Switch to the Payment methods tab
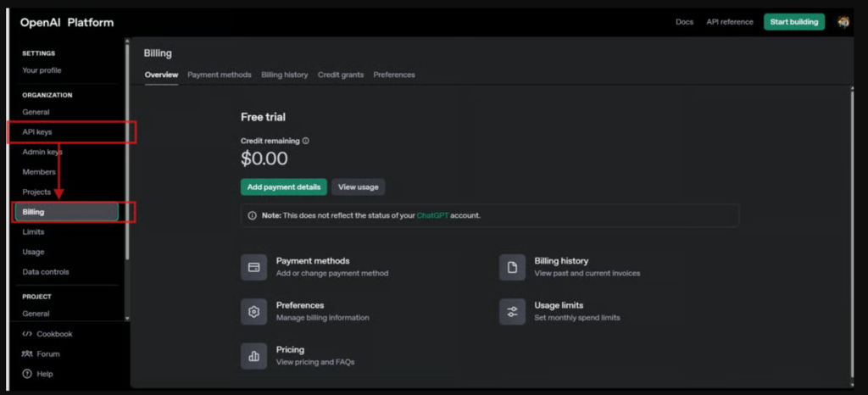This screenshot has width=868, height=395. [220, 75]
